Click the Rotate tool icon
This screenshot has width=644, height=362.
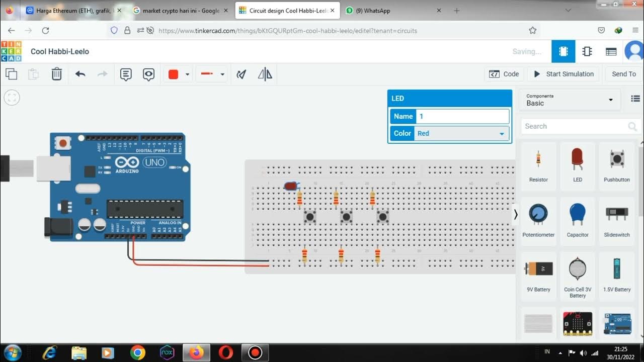pyautogui.click(x=242, y=74)
